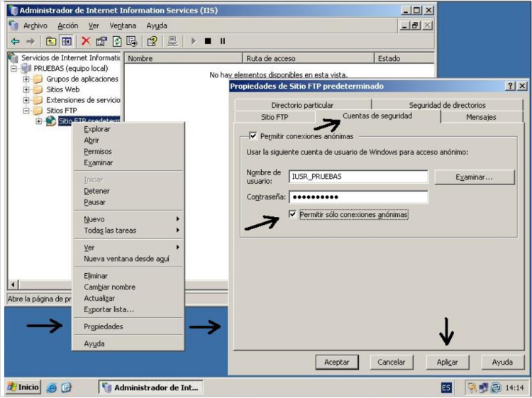The height and width of the screenshot is (398, 532).
Task: Collapse the Sitios FTP folder
Action: 26,111
